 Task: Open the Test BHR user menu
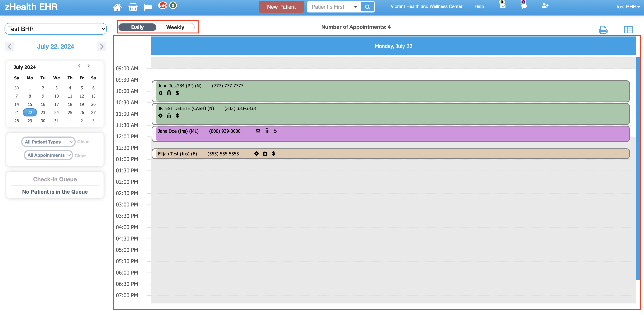point(627,7)
